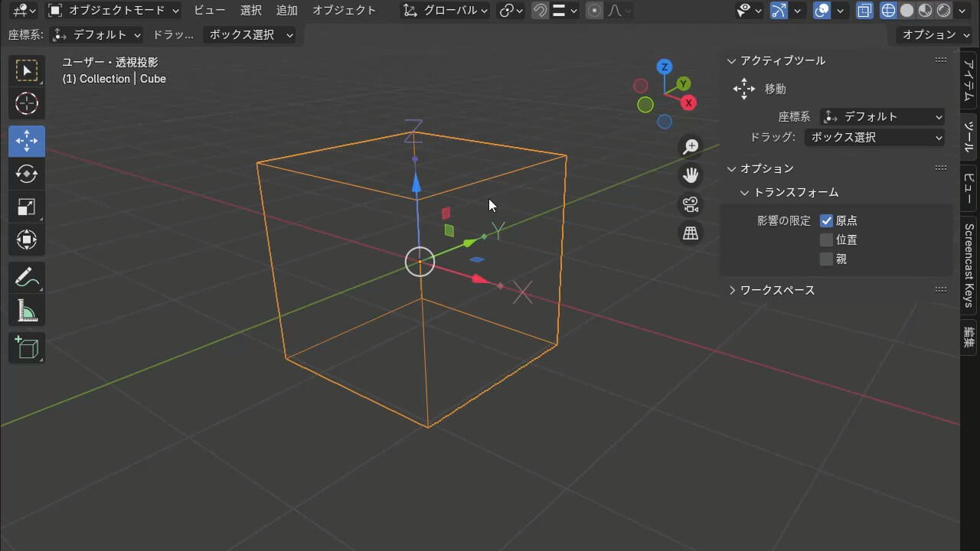Switch perspective/orthographic with grid icon
This screenshot has width=980, height=551.
[691, 233]
